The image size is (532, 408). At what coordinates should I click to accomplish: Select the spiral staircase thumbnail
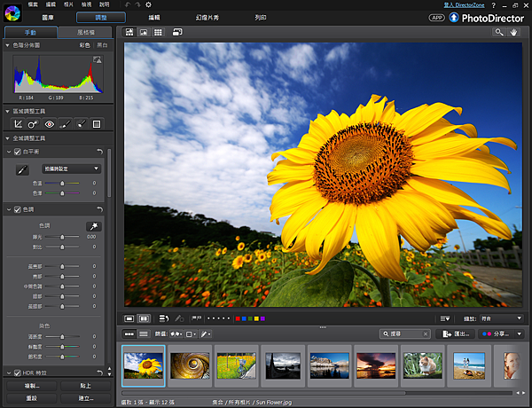click(x=189, y=365)
